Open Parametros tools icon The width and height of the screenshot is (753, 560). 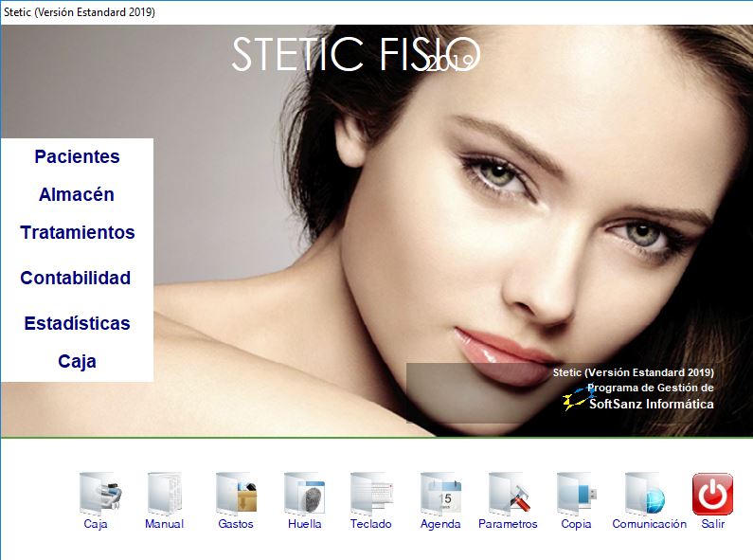tap(508, 494)
